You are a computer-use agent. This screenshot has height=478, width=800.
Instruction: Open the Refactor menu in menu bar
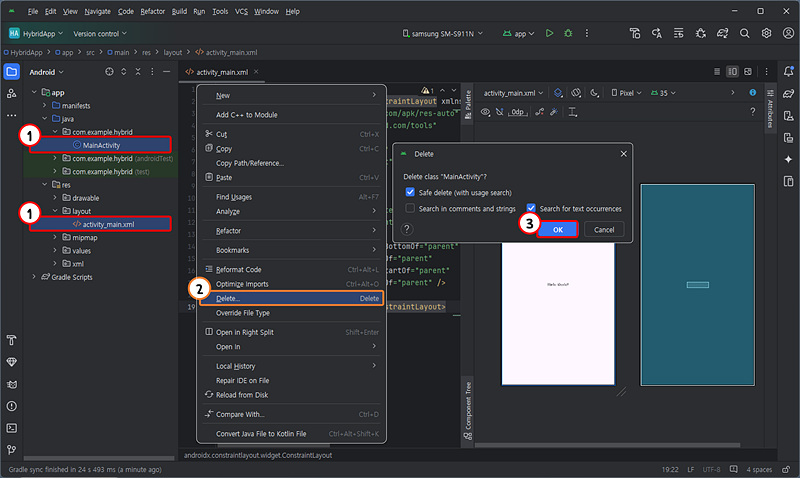click(153, 11)
